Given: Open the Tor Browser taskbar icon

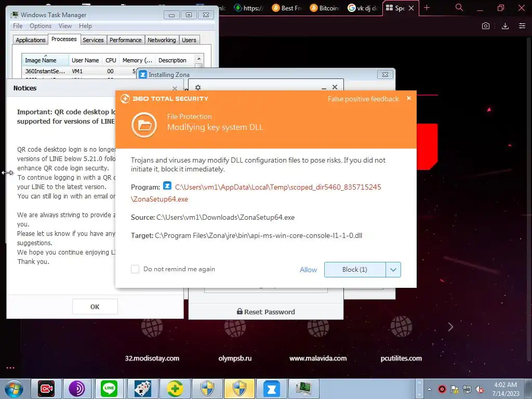Looking at the screenshot, I should [x=77, y=389].
